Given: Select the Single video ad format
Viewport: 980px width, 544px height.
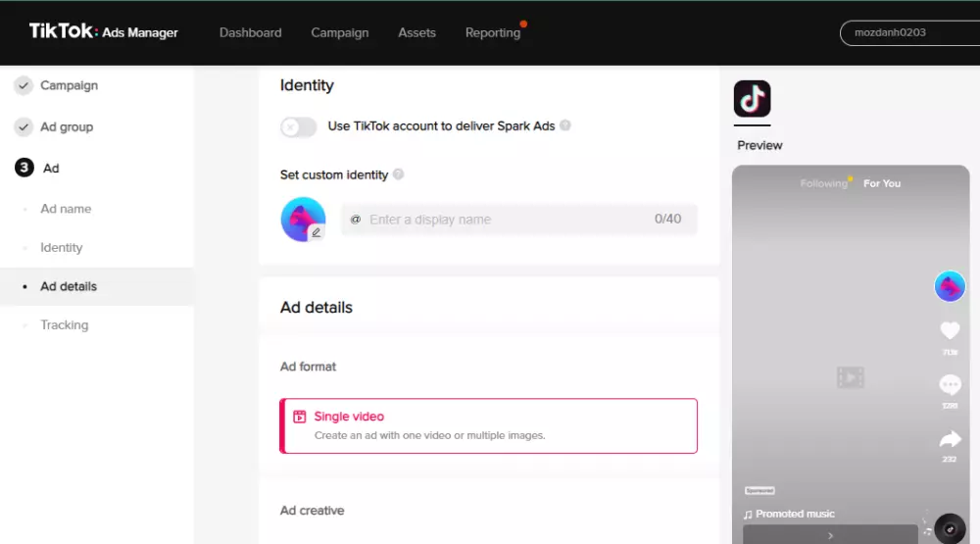Looking at the screenshot, I should click(x=488, y=425).
